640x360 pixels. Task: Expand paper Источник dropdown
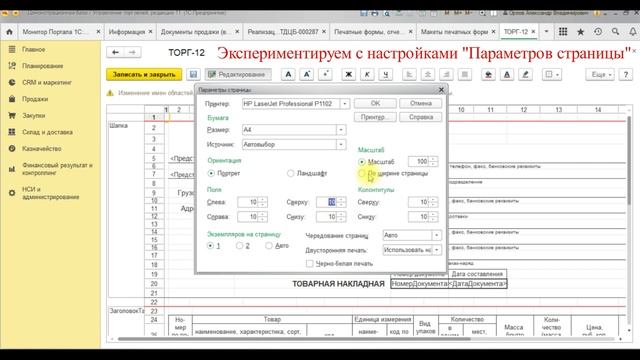pos(341,144)
